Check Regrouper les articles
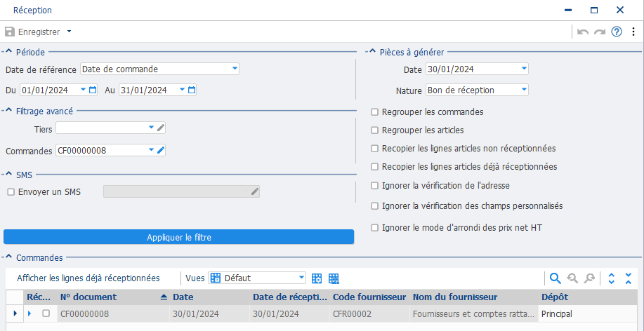Screen dimensions: 644x331 (x=374, y=130)
